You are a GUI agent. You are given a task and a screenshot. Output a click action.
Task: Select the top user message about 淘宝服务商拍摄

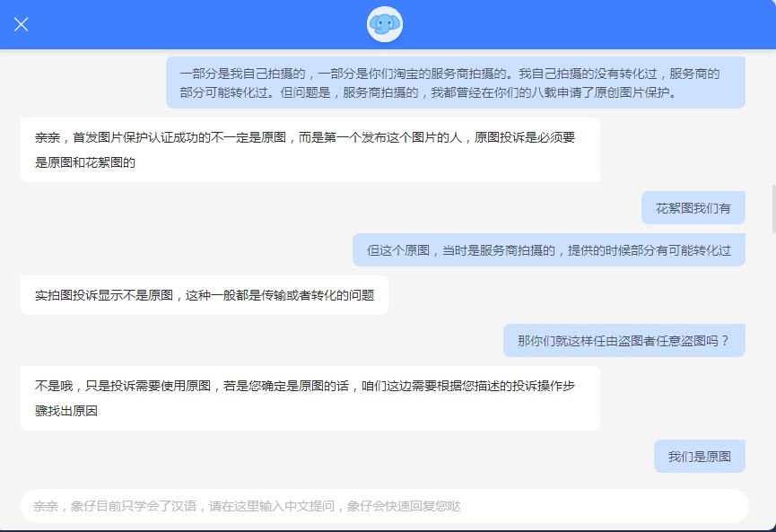pos(458,81)
